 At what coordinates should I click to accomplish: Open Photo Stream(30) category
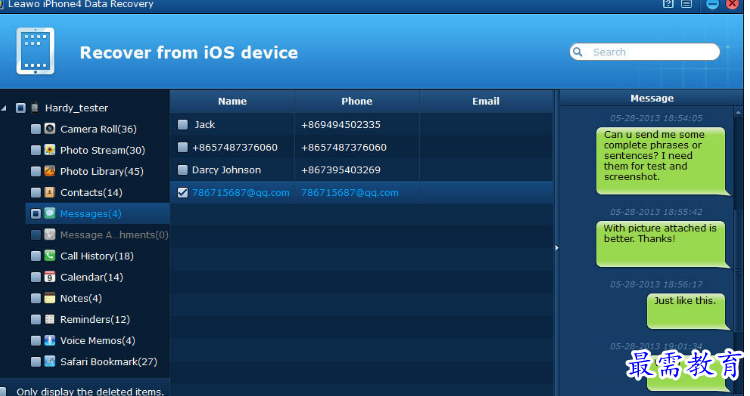(x=102, y=150)
